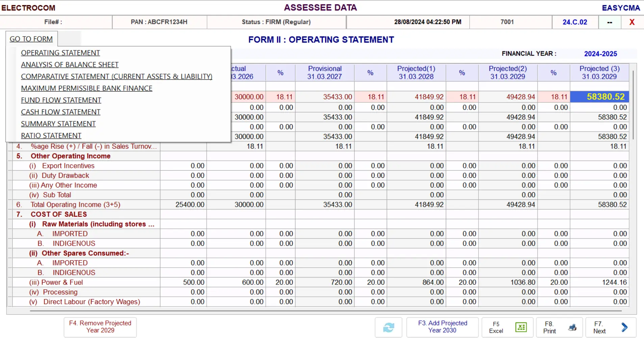Click the 2024-2025 financial year value
The height and width of the screenshot is (342, 644).
point(600,53)
